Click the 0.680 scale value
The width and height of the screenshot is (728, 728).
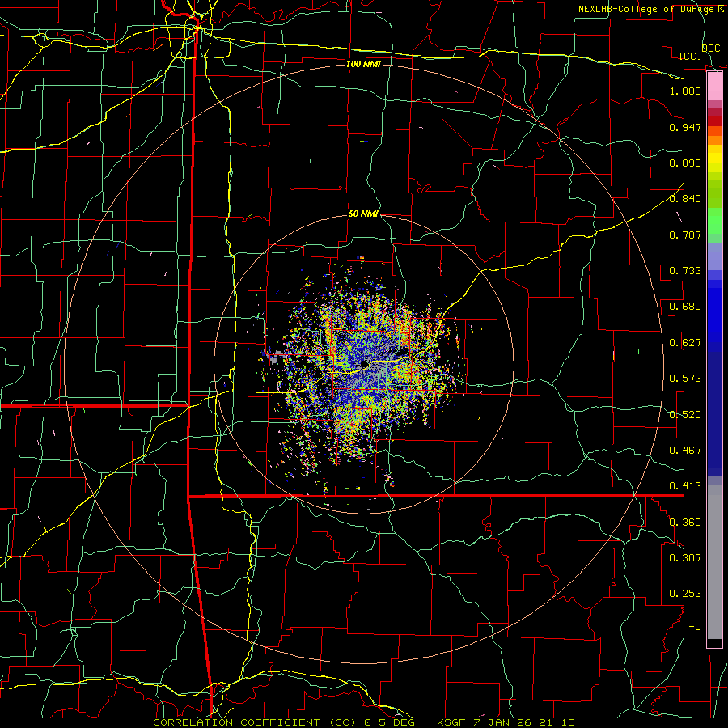pyautogui.click(x=685, y=307)
